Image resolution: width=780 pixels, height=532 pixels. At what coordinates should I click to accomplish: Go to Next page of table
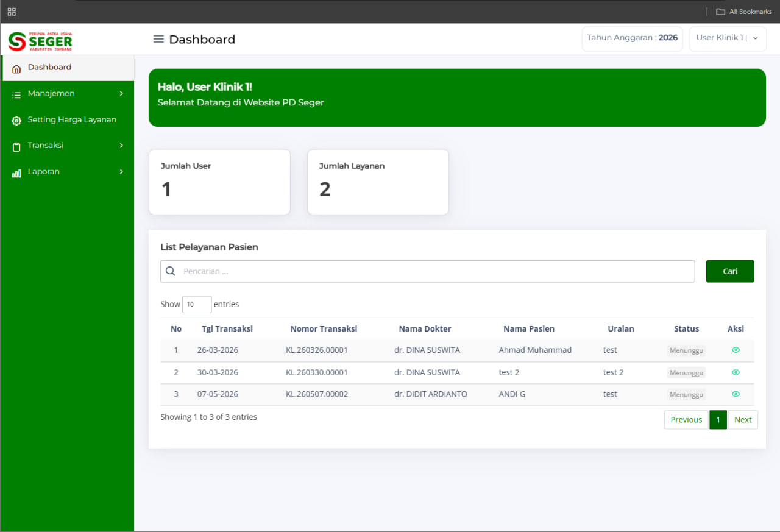pyautogui.click(x=743, y=419)
